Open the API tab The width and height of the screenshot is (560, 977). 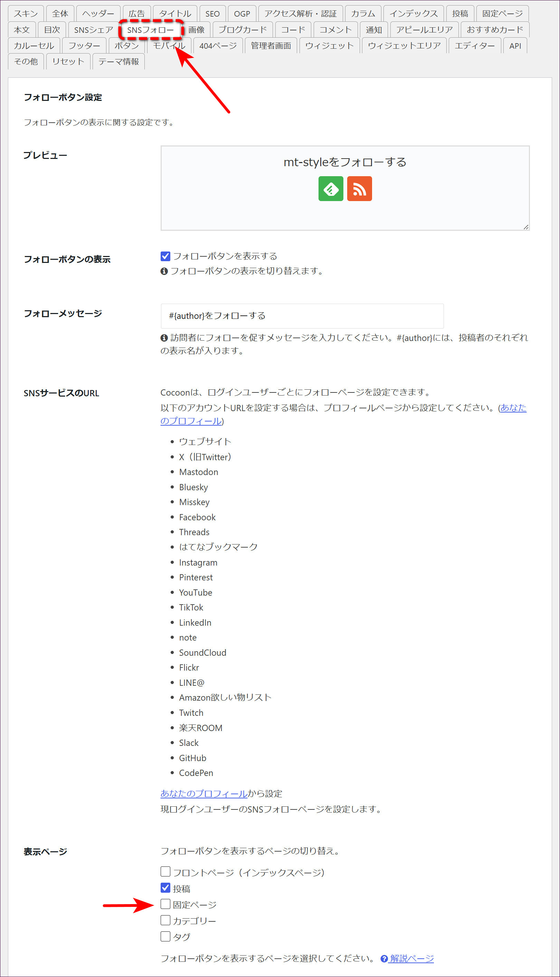coord(515,46)
